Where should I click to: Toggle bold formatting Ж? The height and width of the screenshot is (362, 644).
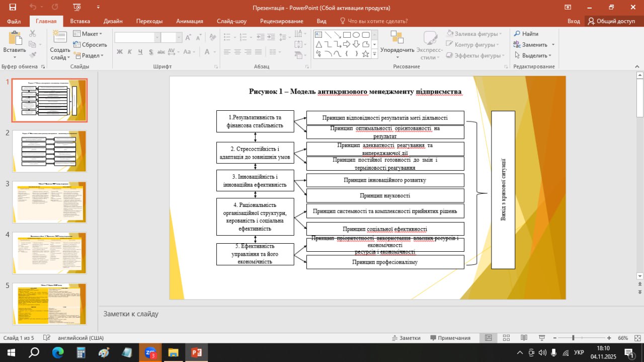(x=120, y=52)
